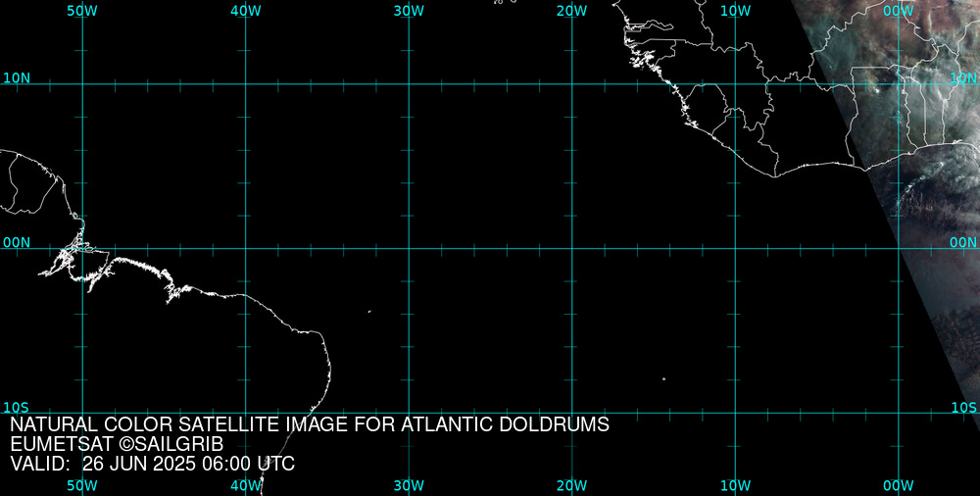Click the 20W label along the top edge
The height and width of the screenshot is (496, 980).
coord(572,11)
